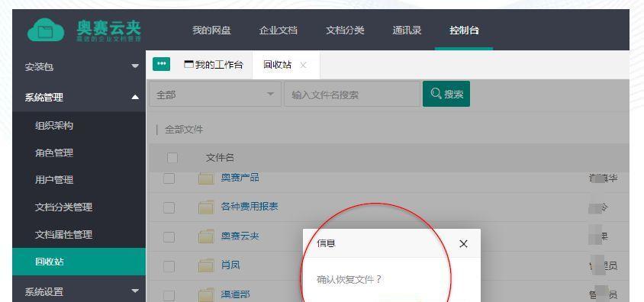
Task: Open the 渠道部 folder link
Action: coord(235,294)
